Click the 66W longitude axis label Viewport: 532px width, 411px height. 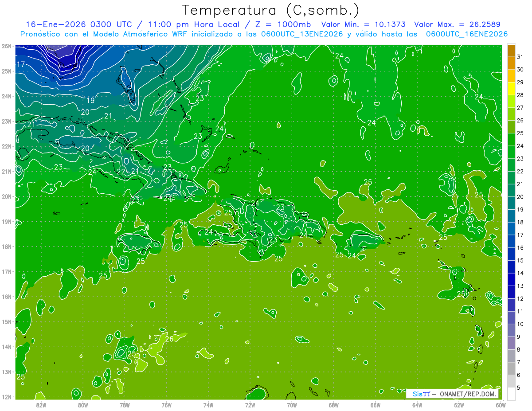(376, 404)
